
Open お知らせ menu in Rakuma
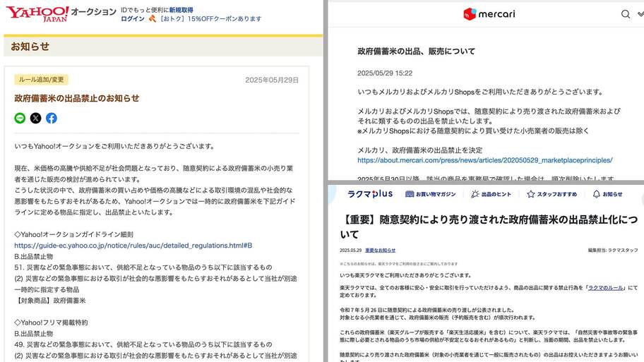coord(607,194)
